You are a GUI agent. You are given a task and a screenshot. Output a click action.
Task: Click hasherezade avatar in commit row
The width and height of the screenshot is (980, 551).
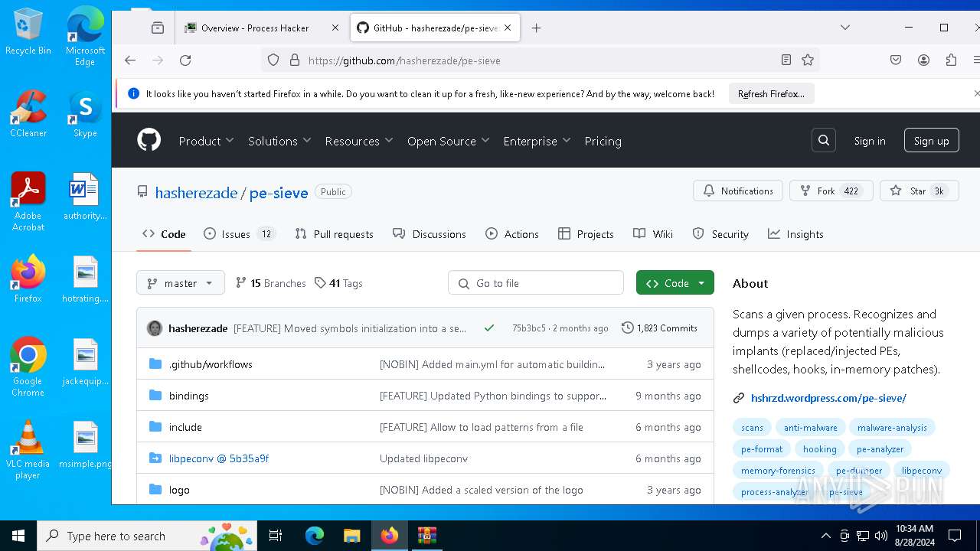(155, 328)
